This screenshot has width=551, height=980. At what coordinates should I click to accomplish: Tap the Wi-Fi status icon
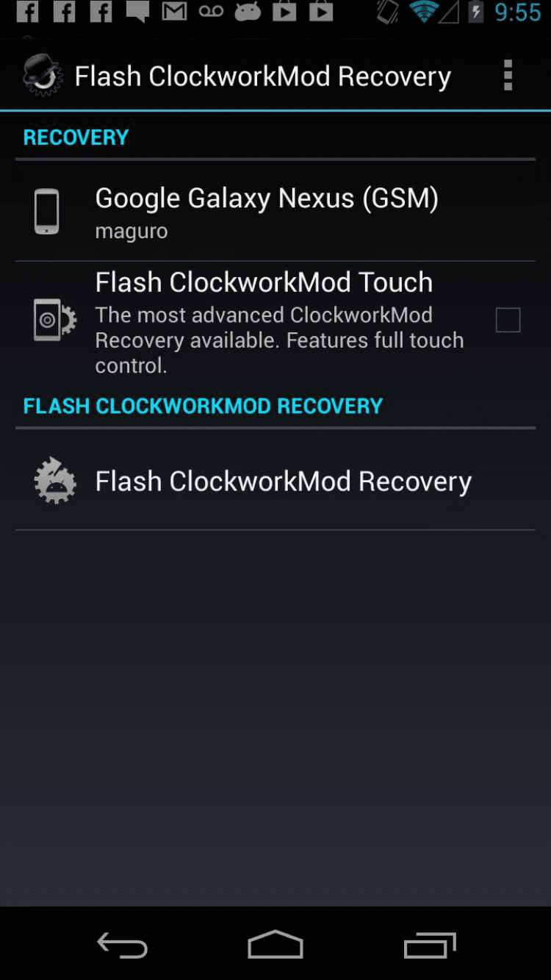coord(423,11)
